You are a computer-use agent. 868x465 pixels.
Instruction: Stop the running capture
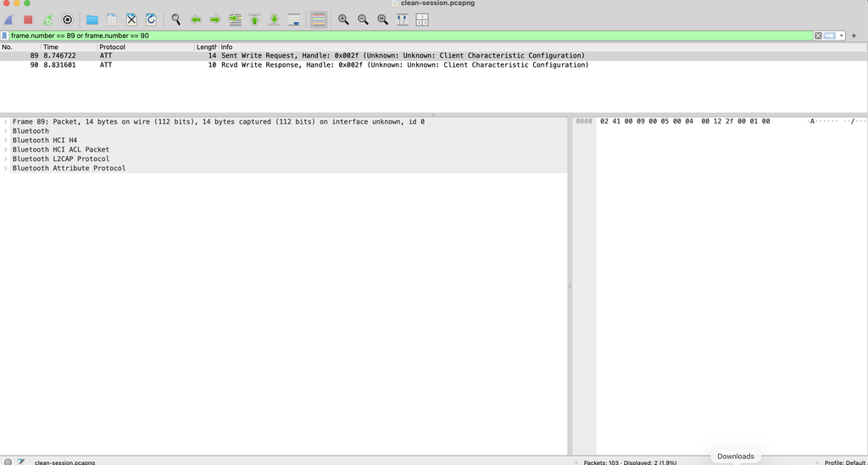[28, 20]
